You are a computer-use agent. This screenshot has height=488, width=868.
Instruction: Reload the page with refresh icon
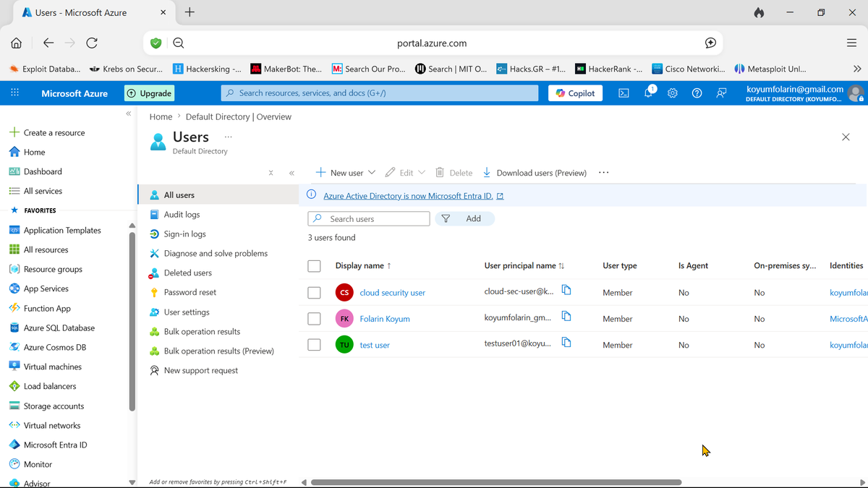coord(92,43)
